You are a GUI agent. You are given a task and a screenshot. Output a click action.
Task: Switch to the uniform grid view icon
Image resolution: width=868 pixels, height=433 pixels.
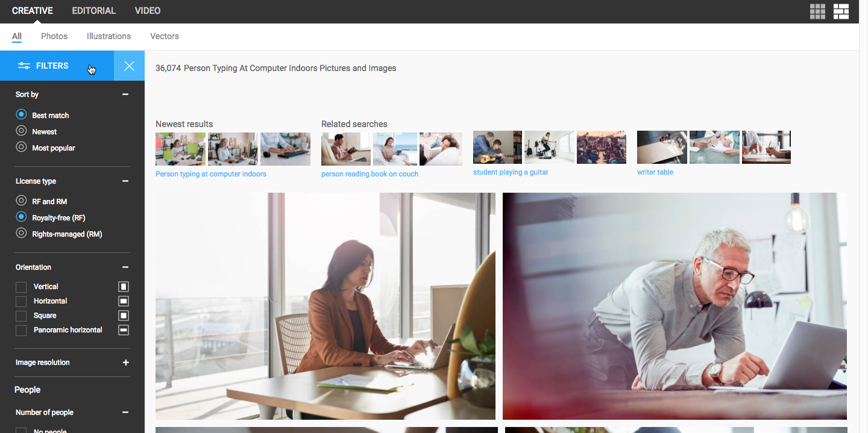coord(817,11)
